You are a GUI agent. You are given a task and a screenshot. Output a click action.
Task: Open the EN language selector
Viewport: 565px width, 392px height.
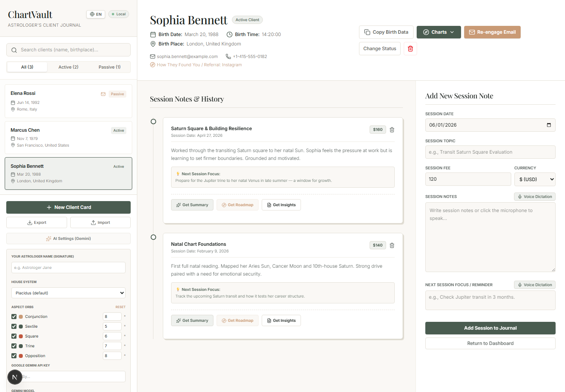pyautogui.click(x=96, y=14)
